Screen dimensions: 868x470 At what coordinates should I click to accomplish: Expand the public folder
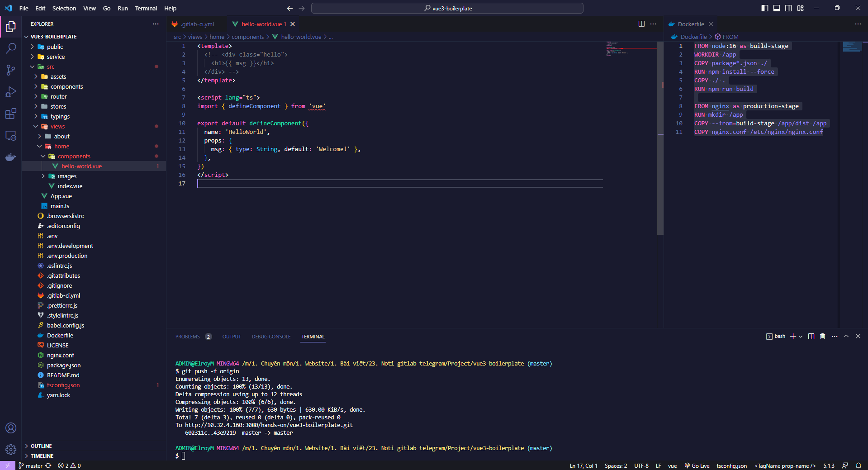94,47
